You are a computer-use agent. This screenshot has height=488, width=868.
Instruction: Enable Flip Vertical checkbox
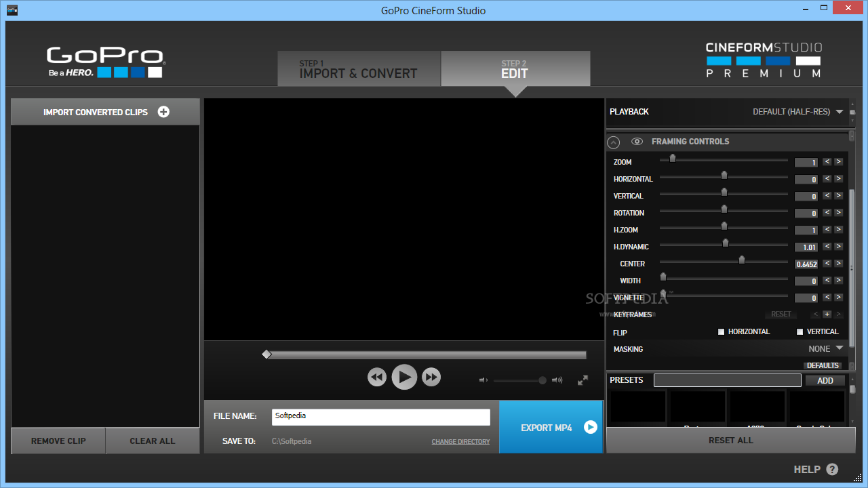(x=800, y=332)
